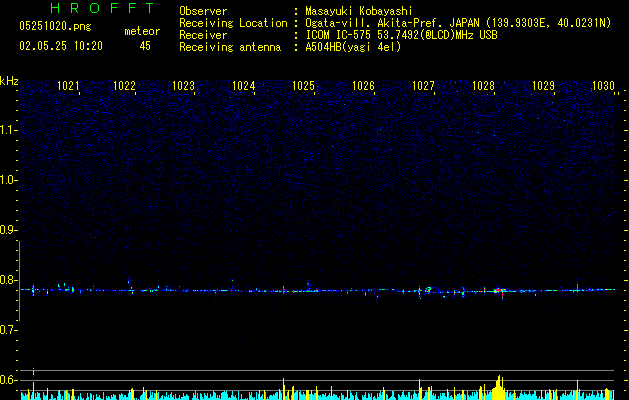Image resolution: width=629 pixels, height=400 pixels.
Task: Click antenna A504HB(yagi 4el) text
Action: [353, 47]
